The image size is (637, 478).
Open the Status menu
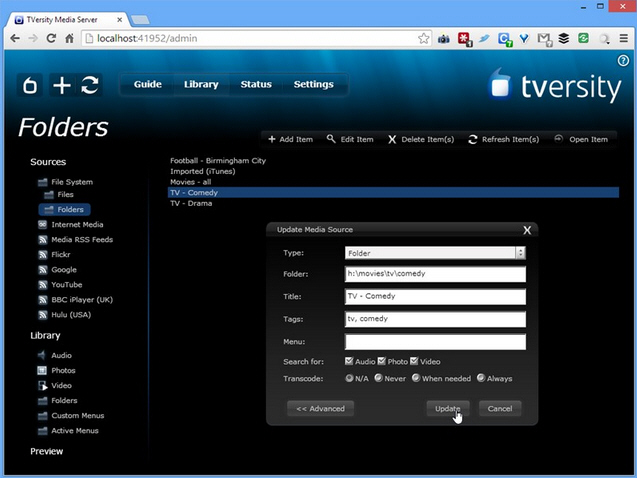tap(256, 84)
